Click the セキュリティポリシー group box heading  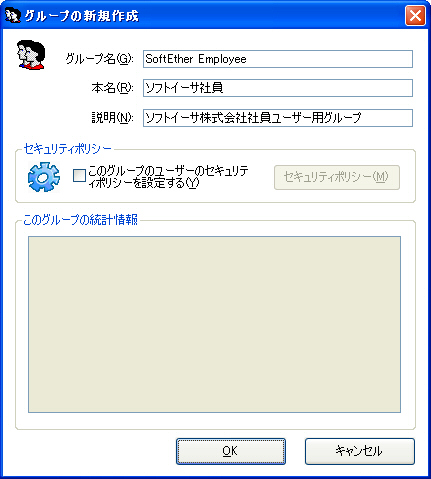(x=68, y=149)
